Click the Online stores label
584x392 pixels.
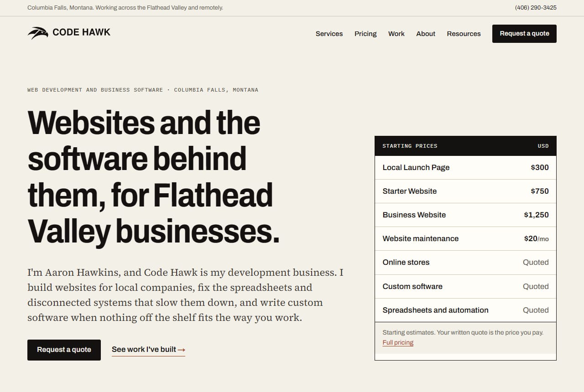406,262
